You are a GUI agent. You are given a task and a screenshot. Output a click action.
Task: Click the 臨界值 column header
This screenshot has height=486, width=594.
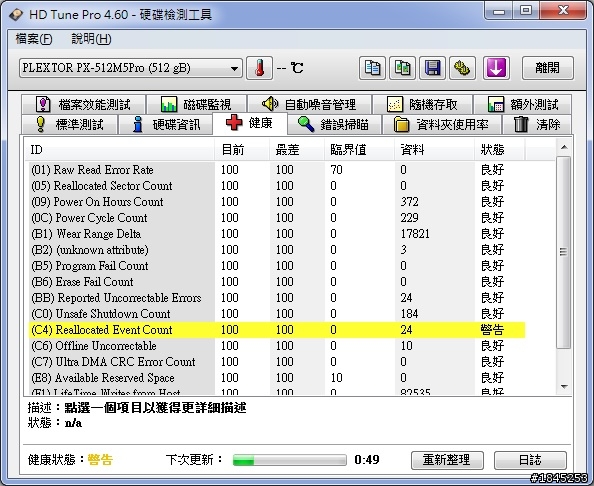coord(360,150)
